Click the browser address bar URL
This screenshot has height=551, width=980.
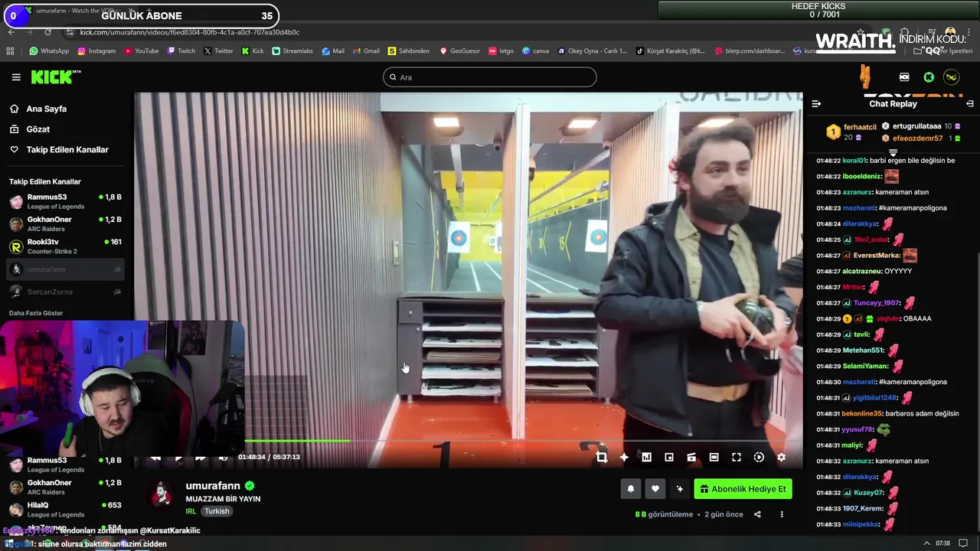click(x=190, y=32)
